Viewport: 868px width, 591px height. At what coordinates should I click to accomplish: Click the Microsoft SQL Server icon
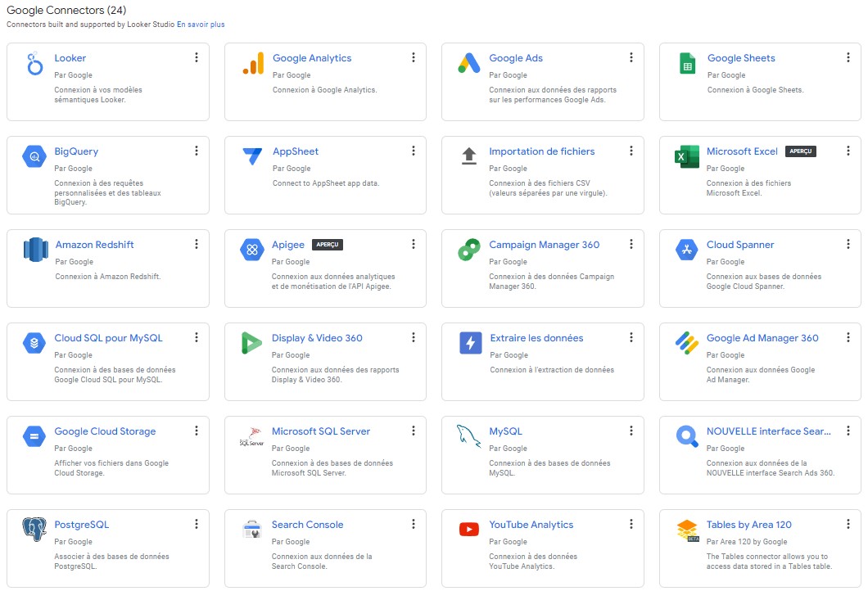pos(252,436)
